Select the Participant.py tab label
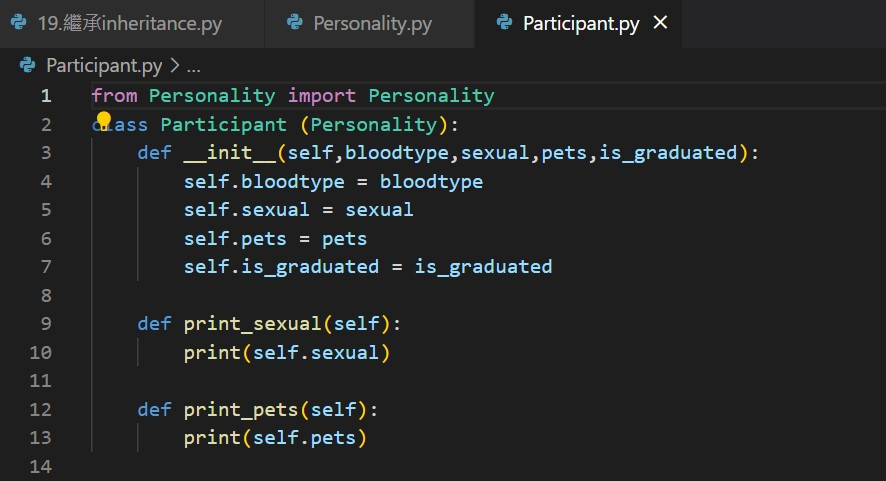 [x=581, y=23]
